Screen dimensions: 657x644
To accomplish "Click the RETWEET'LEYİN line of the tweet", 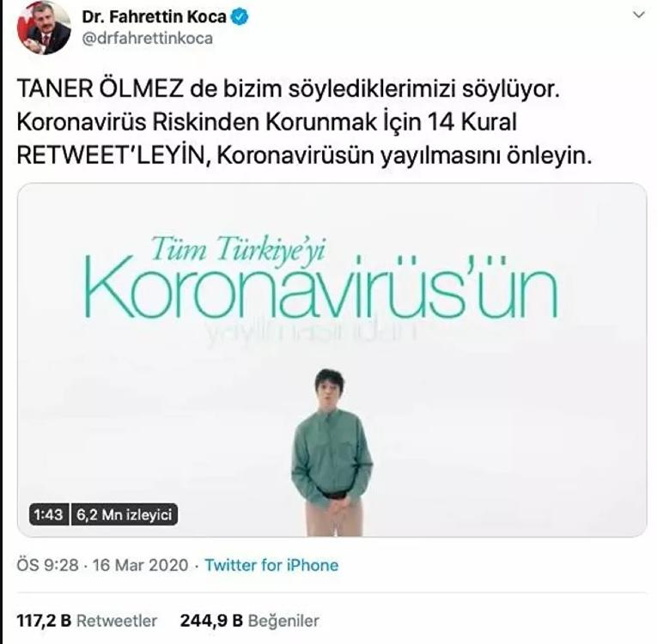I will (x=305, y=156).
